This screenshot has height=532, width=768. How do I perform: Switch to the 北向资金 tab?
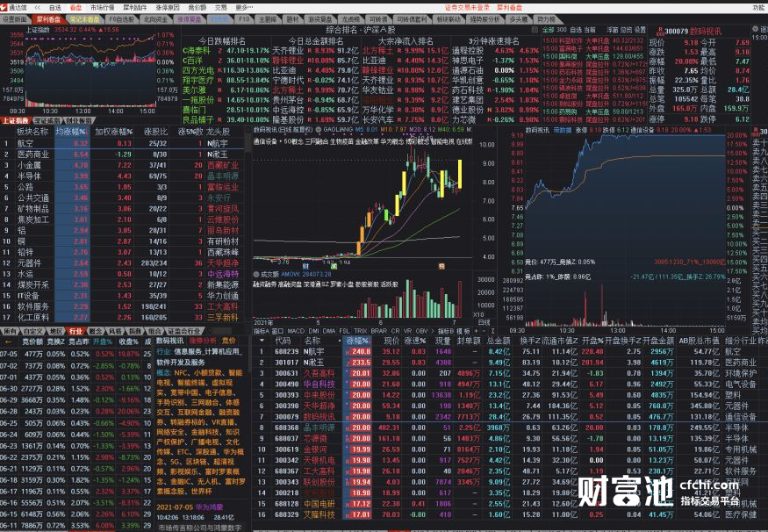click(x=155, y=19)
